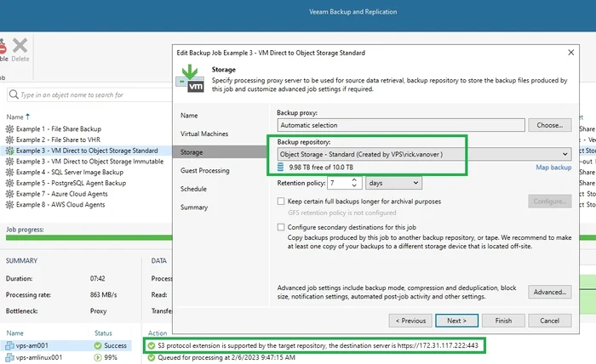Click the repository capacity stack icon

pos(280,167)
